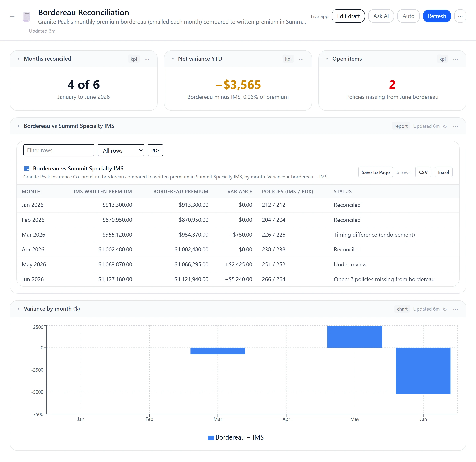Viewport: 476px width, 462px height.
Task: Click the blue Refresh button
Action: (x=437, y=16)
